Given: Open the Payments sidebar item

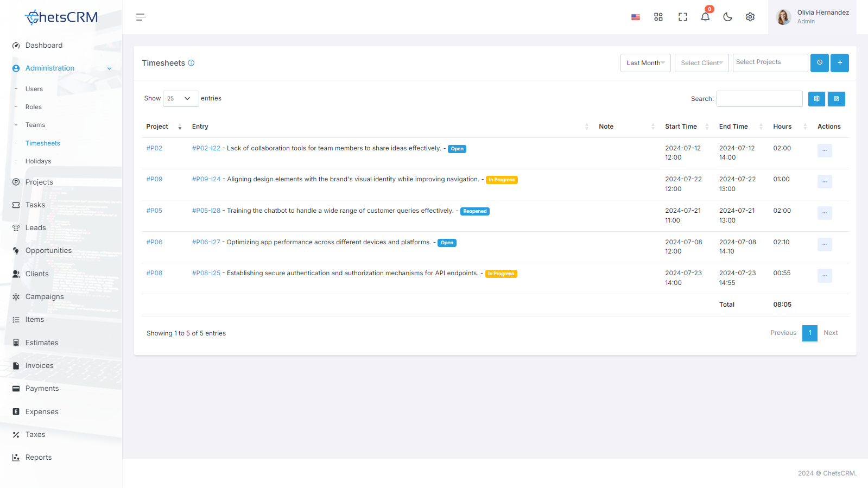Looking at the screenshot, I should coord(42,389).
